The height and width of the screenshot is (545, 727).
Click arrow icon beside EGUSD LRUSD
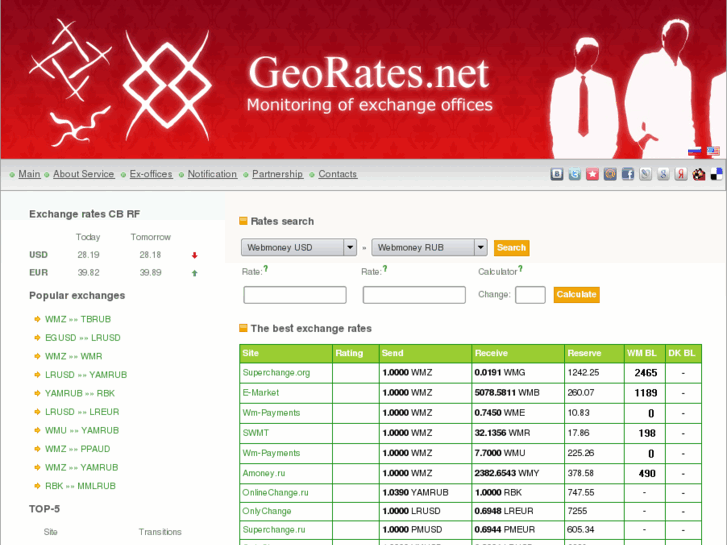[38, 338]
